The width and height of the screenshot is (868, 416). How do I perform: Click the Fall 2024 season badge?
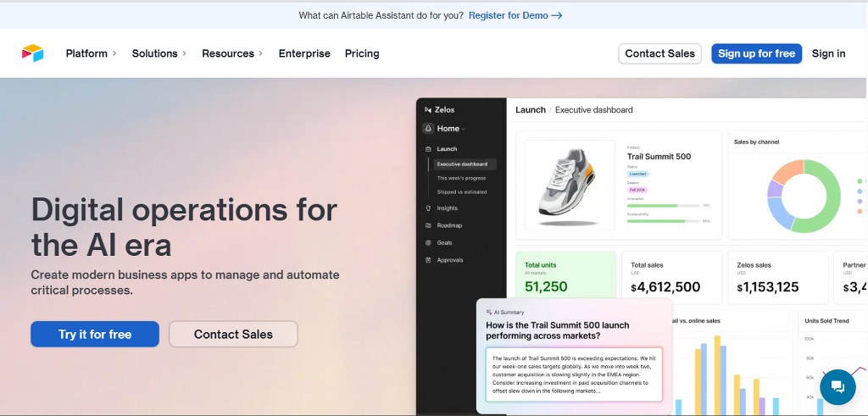coord(637,190)
